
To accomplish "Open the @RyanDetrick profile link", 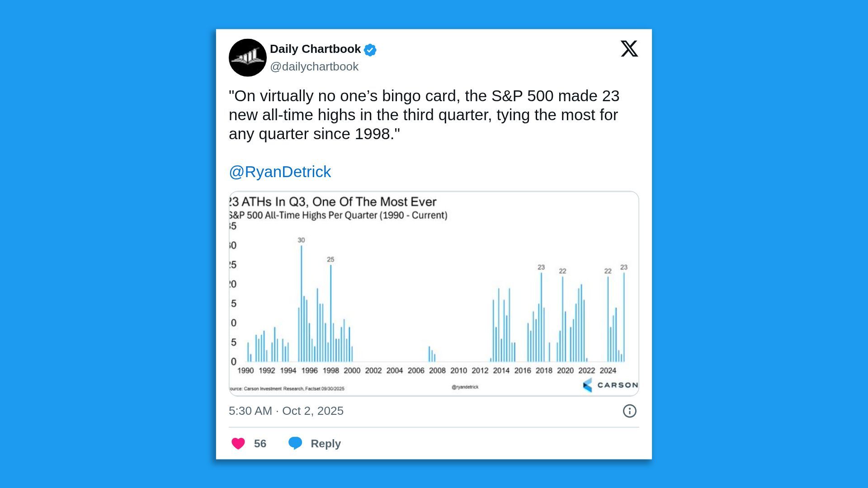I will 279,172.
